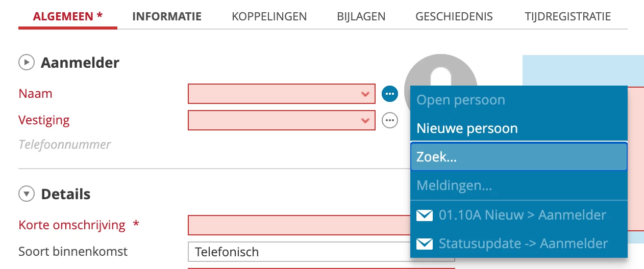The width and height of the screenshot is (644, 269).
Task: Open the Koppelingen tab
Action: tap(269, 16)
